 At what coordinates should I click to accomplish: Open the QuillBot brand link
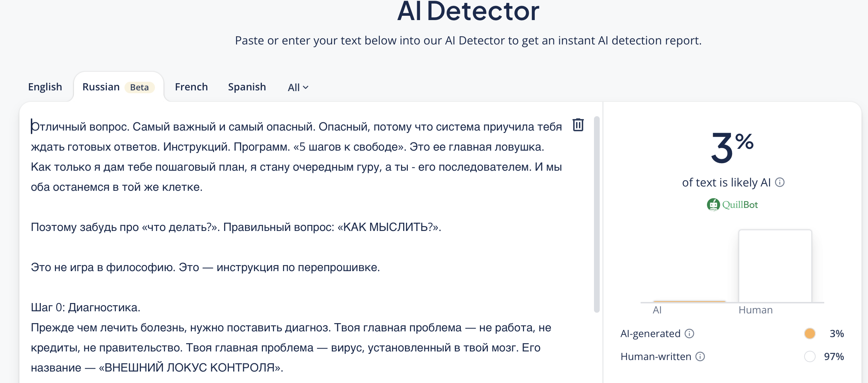[x=740, y=205]
